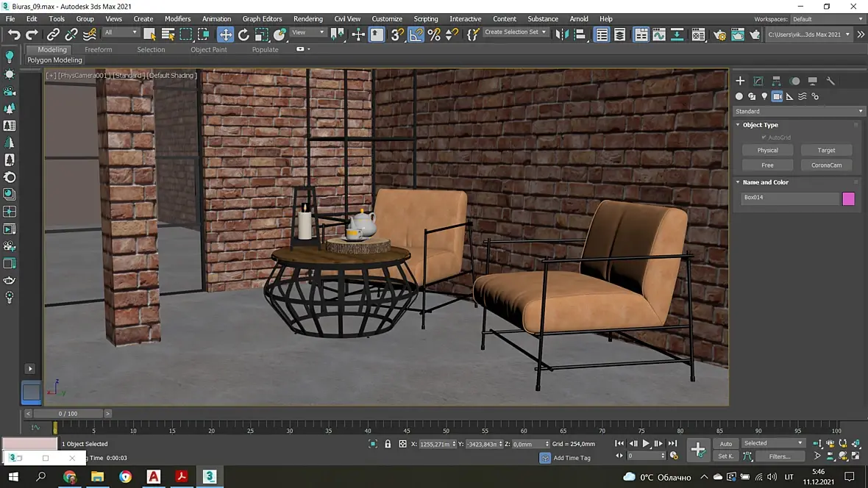Collapse the Object Type rollout
This screenshot has height=488, width=868.
coord(759,125)
